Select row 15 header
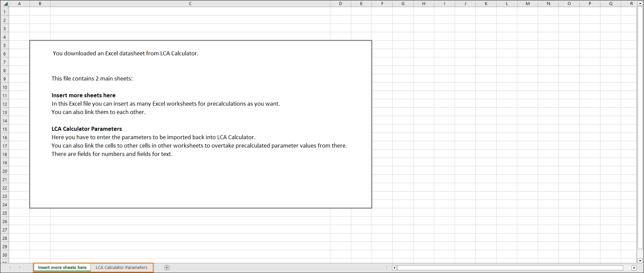Viewport: 644px width, 273px height. pyautogui.click(x=5, y=129)
